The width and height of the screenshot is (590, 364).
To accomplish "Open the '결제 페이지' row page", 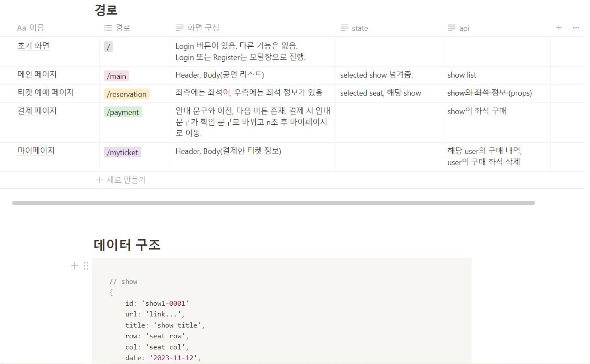I will pyautogui.click(x=37, y=111).
